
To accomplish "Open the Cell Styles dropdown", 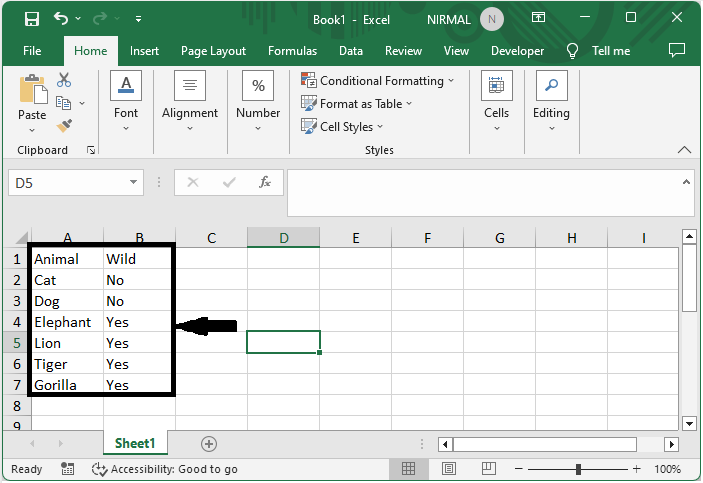I will click(x=345, y=127).
